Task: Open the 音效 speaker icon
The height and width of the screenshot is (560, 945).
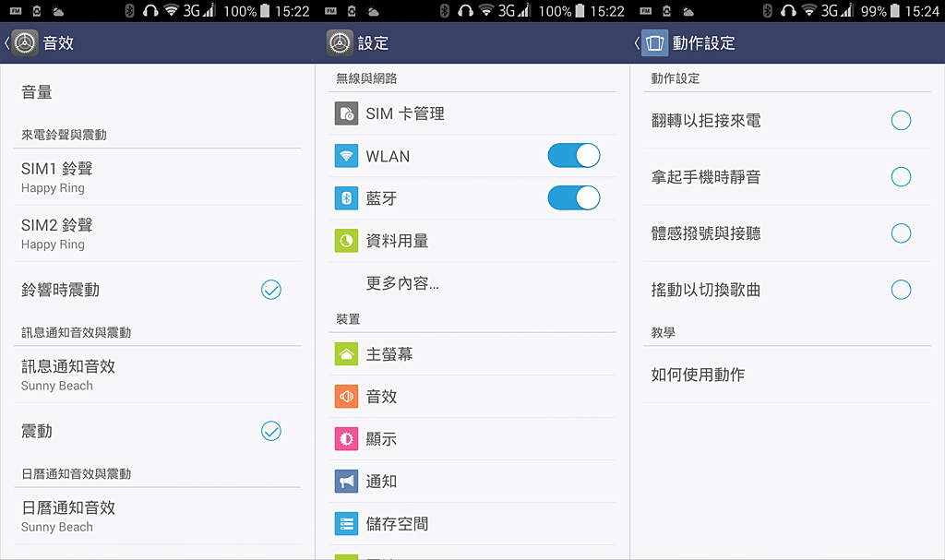Action: 346,397
